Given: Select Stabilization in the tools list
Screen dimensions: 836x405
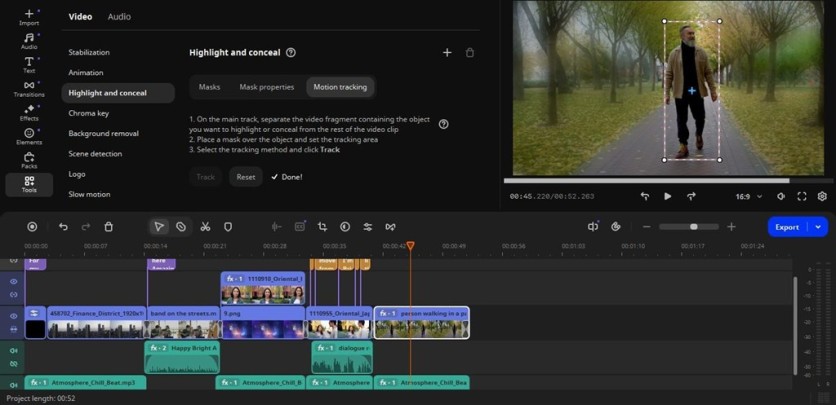Looking at the screenshot, I should tap(89, 52).
